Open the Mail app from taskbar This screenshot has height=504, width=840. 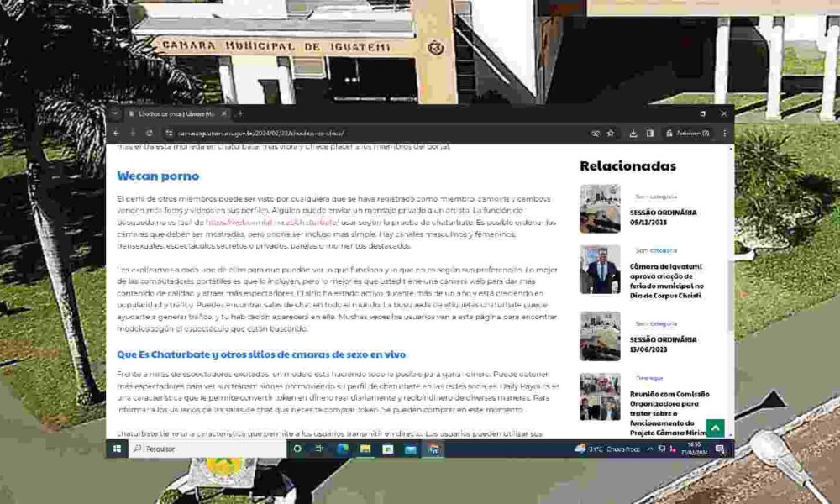pos(411,449)
